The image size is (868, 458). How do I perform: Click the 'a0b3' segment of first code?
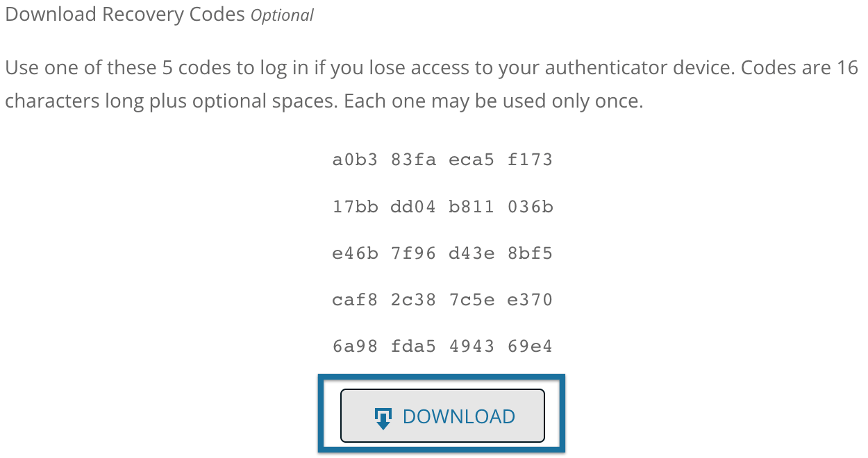point(355,160)
